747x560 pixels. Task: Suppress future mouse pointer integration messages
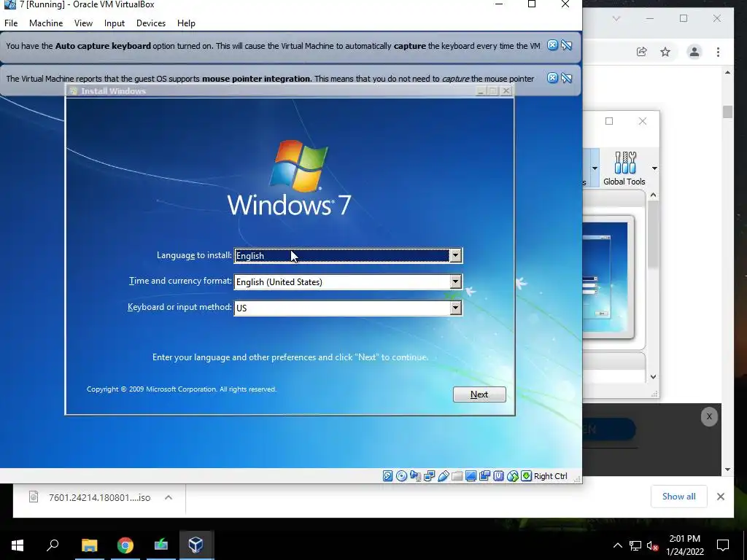(x=566, y=77)
